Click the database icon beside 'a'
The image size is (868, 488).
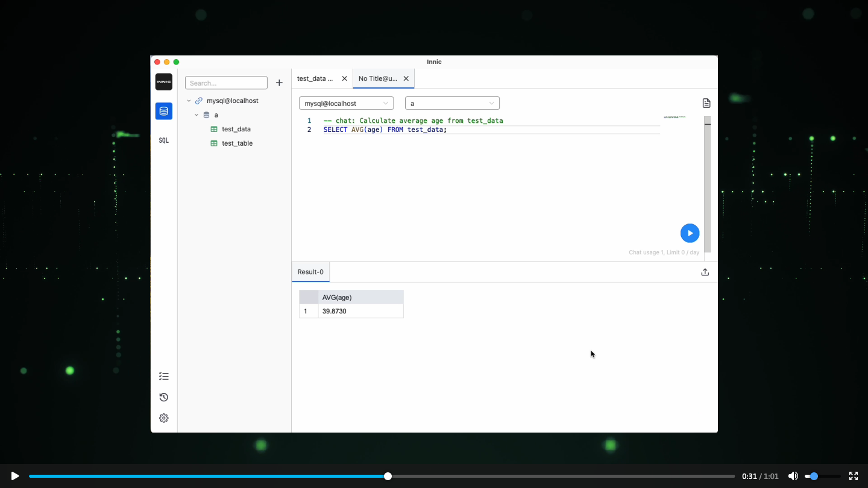(206, 115)
